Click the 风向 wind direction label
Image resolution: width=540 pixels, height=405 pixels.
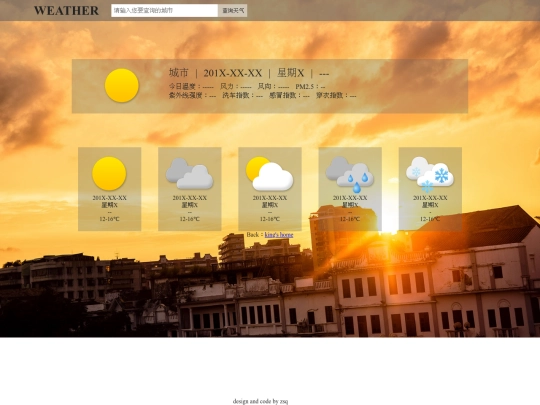click(273, 86)
